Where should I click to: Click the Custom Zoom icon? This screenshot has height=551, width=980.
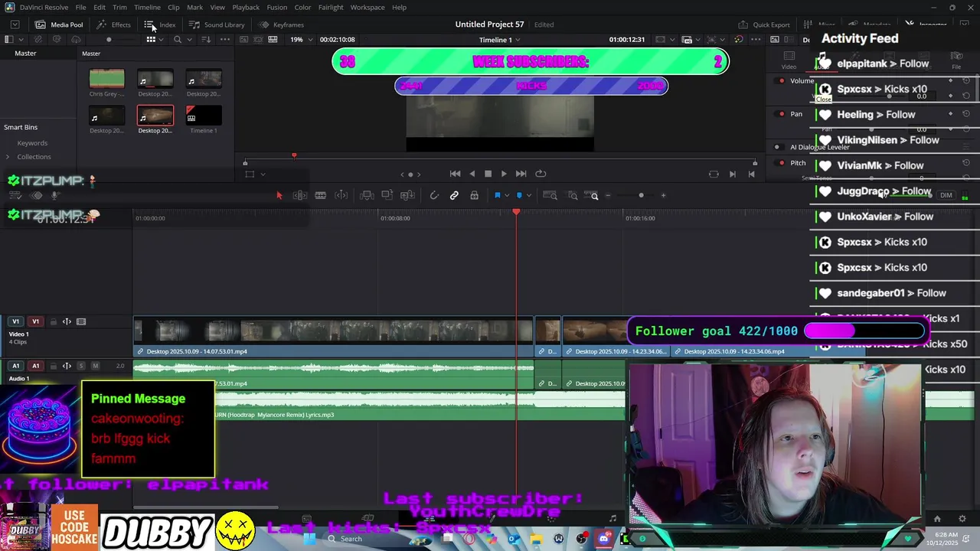(x=592, y=196)
